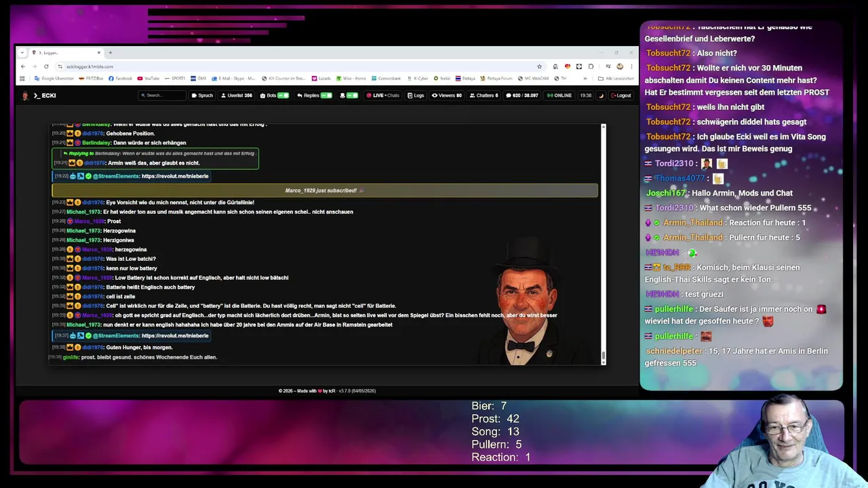Screen dimensions: 868x488
Task: Open Kill-Counter im Stream bookmark
Action: (x=283, y=79)
